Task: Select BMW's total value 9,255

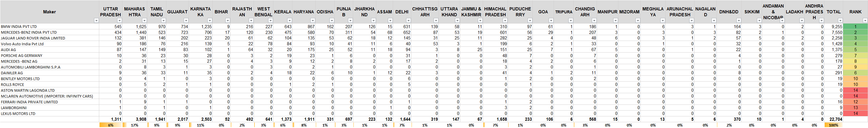Action: tap(834, 26)
